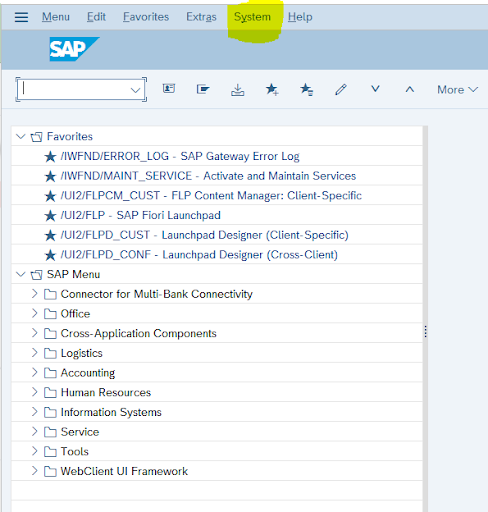Click the move favorite down arrow
Image resolution: width=488 pixels, height=512 pixels.
(x=375, y=89)
